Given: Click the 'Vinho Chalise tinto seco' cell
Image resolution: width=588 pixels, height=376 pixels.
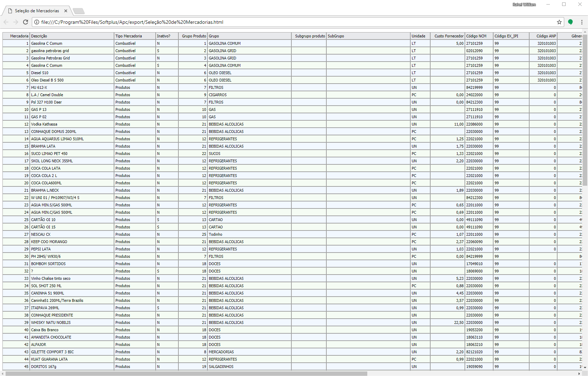Looking at the screenshot, I should coord(72,278).
